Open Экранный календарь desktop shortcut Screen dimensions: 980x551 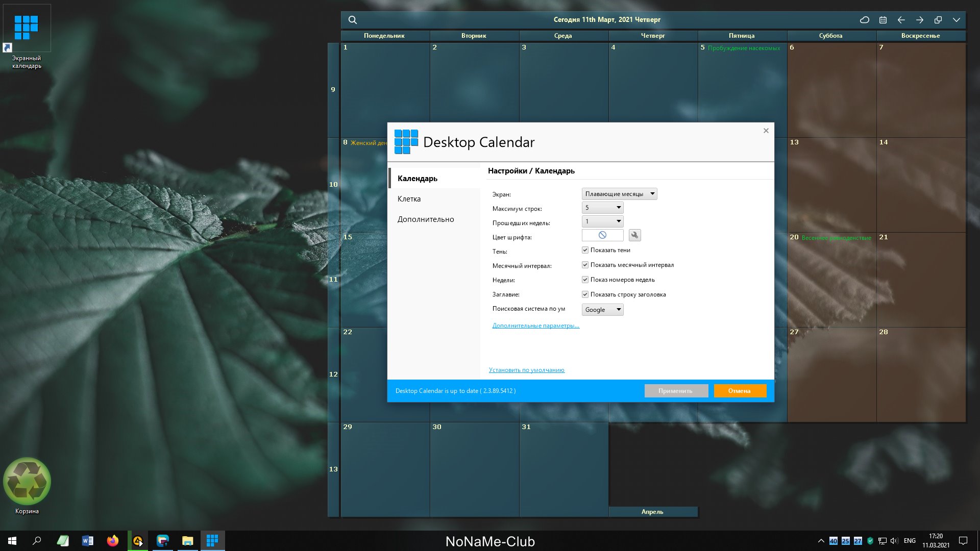[x=27, y=37]
